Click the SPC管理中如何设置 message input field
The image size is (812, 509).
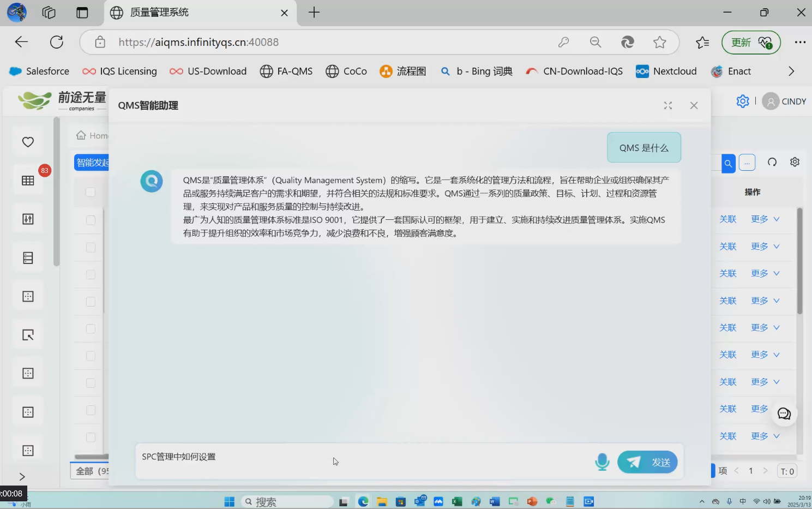pyautogui.click(x=327, y=457)
